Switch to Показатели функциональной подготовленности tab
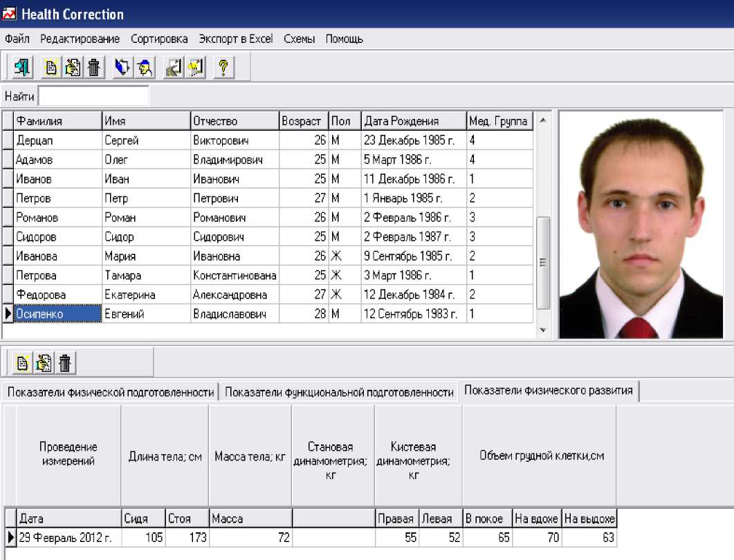Image resolution: width=734 pixels, height=560 pixels. 339,392
